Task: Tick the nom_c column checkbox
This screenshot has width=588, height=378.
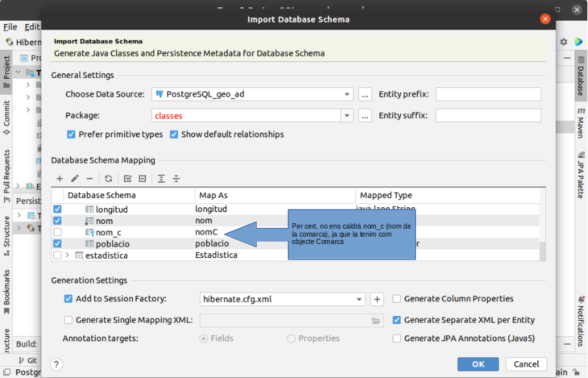Action: click(x=57, y=232)
